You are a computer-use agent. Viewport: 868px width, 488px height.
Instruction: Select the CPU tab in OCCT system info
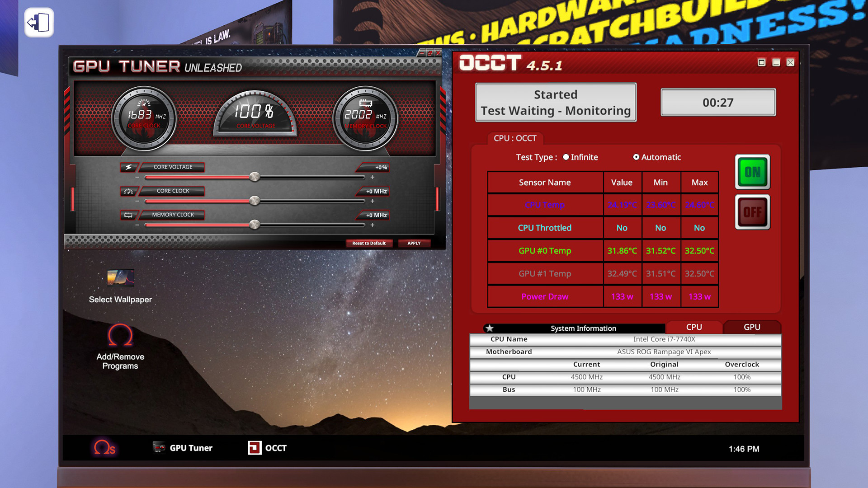click(693, 327)
